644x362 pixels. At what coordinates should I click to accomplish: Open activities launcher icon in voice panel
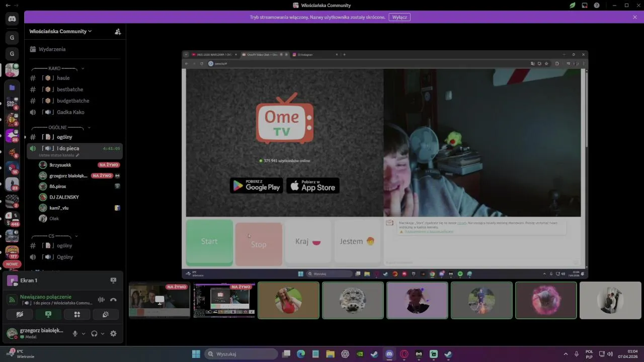tap(77, 314)
